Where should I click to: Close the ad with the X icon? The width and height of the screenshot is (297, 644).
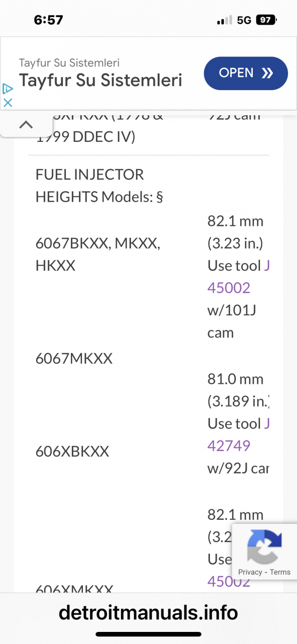pyautogui.click(x=8, y=103)
